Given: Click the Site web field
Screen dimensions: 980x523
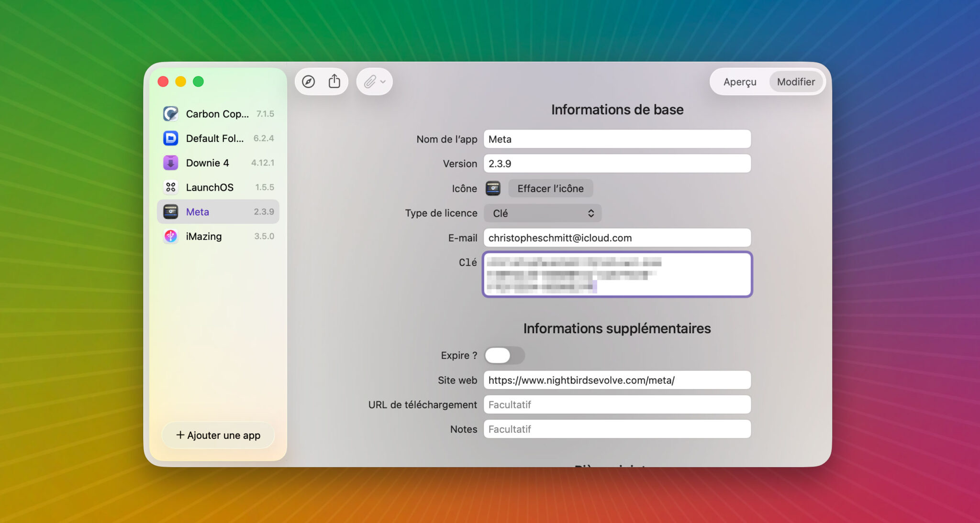Looking at the screenshot, I should click(617, 380).
